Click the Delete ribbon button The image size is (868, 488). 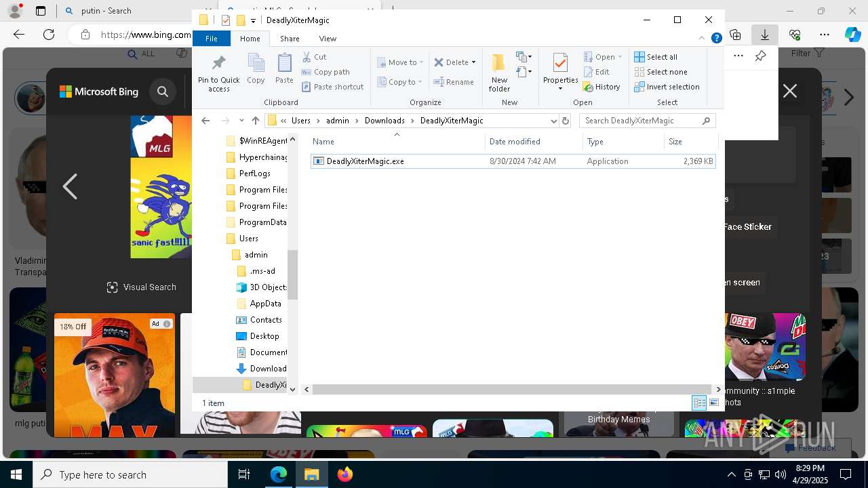[451, 62]
